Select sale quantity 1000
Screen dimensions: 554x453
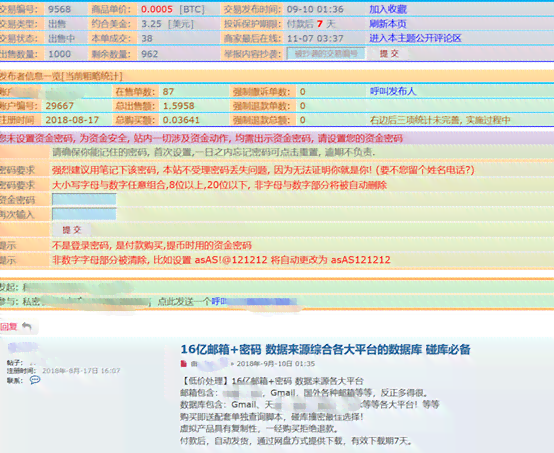tap(59, 54)
